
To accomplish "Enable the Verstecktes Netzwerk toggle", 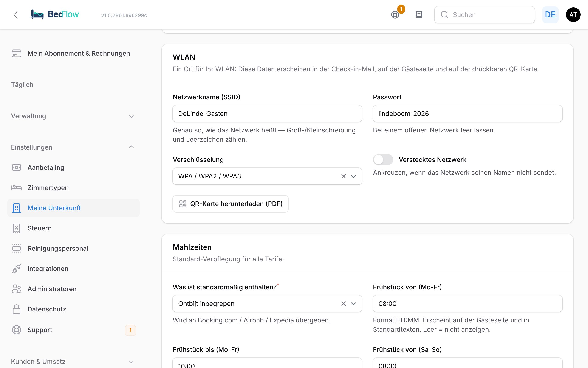I will [x=383, y=160].
